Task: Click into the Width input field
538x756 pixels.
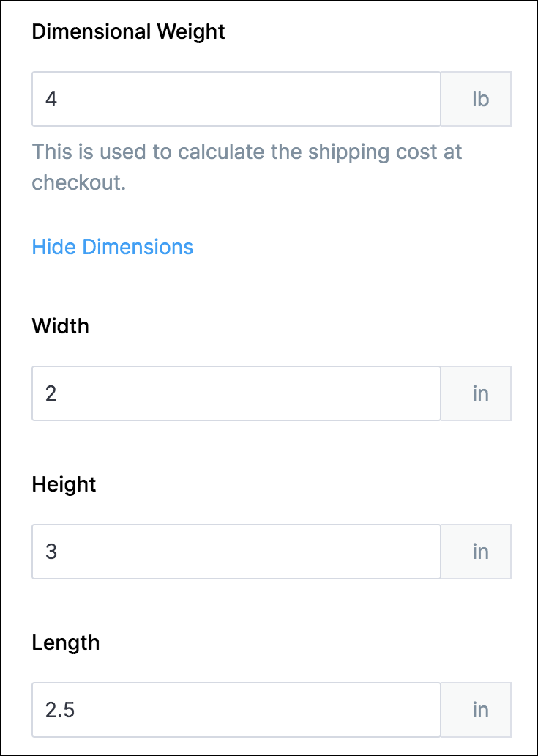Action: 236,393
